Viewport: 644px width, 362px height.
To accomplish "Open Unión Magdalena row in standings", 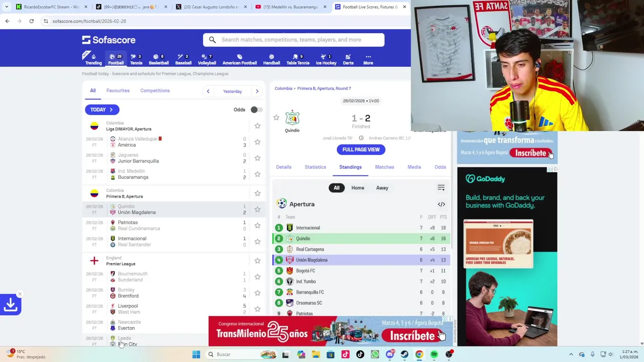I will tap(361, 260).
